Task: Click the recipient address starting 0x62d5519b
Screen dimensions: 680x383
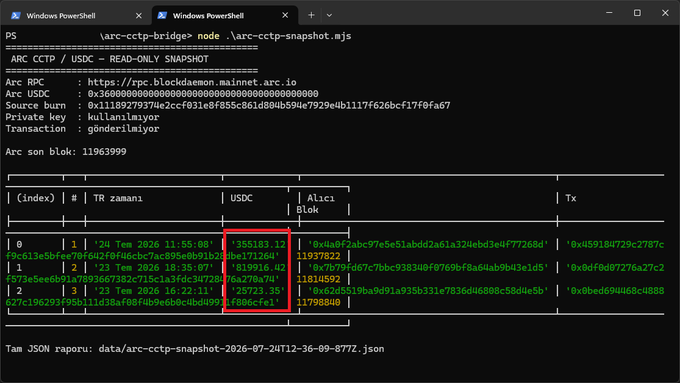Action: click(x=428, y=291)
